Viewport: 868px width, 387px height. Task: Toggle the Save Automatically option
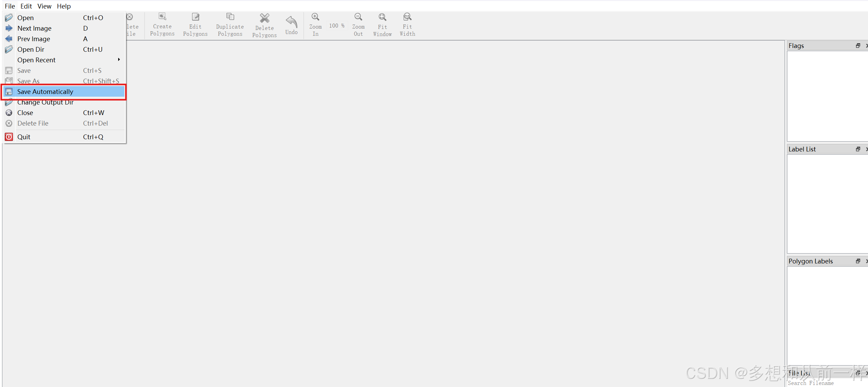click(45, 92)
